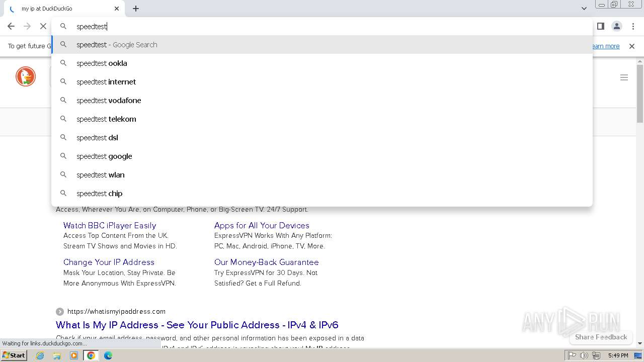
Task: Toggle the browser side panel
Action: 600,26
